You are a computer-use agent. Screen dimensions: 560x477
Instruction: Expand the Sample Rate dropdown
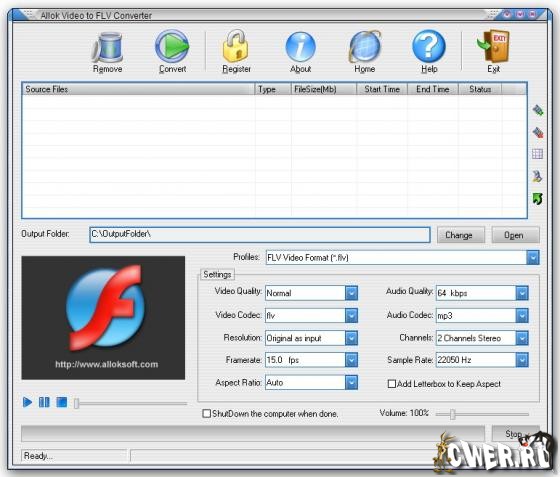coord(522,360)
